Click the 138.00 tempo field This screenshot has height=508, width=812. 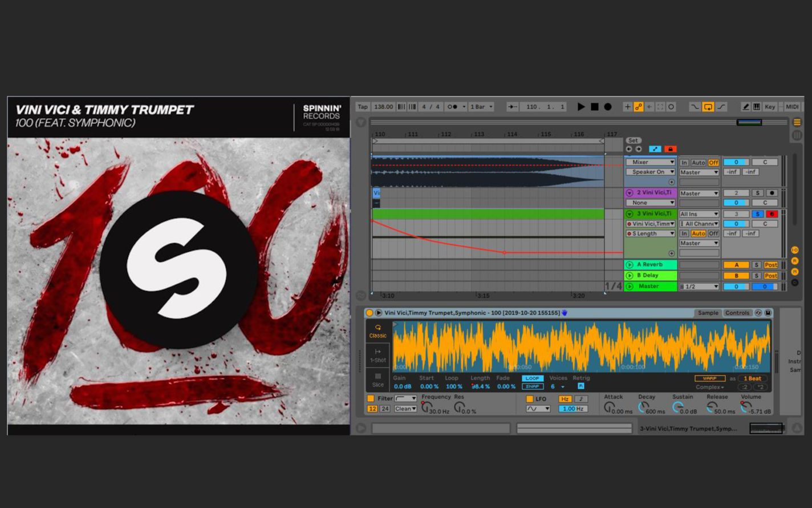tap(383, 107)
